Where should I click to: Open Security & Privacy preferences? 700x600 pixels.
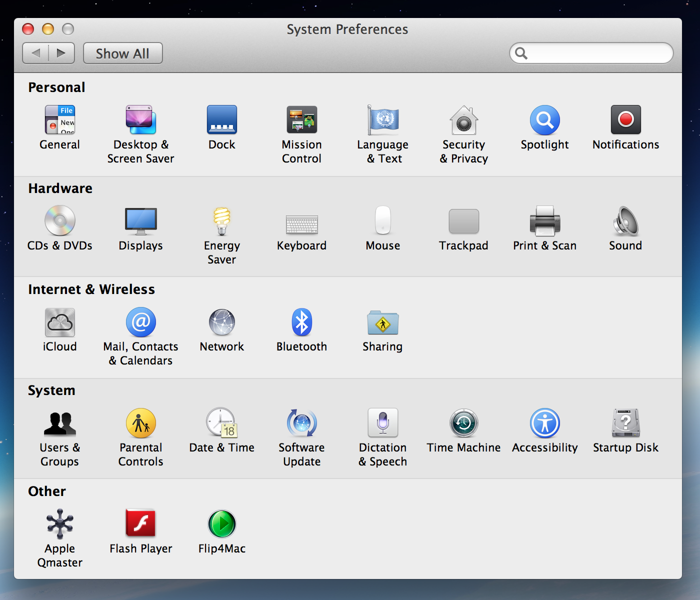464,120
